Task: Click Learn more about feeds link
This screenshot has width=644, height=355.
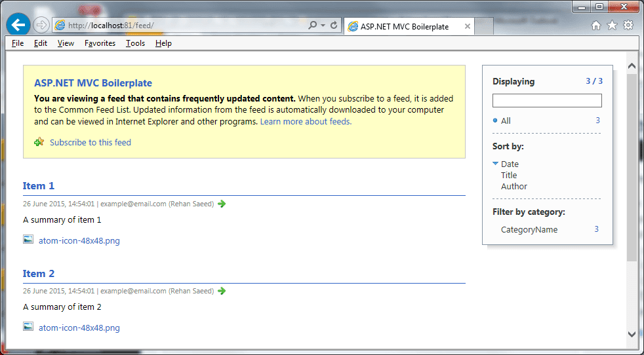Action: 306,121
